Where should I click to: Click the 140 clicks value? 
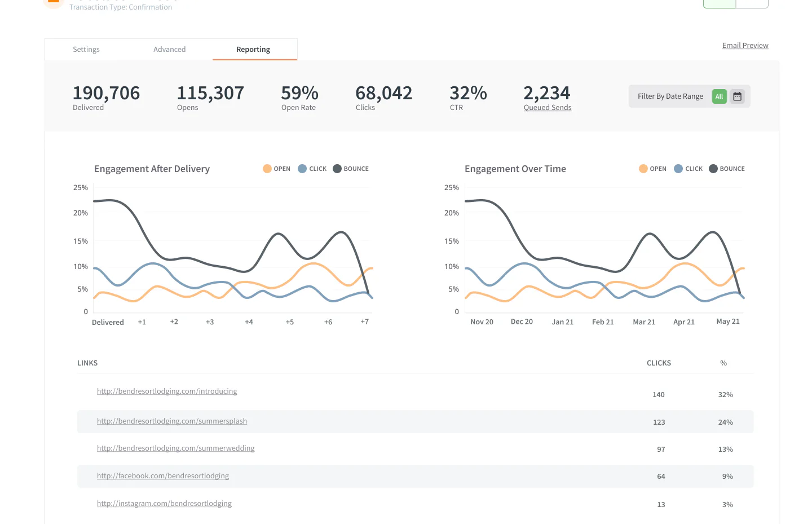click(659, 395)
